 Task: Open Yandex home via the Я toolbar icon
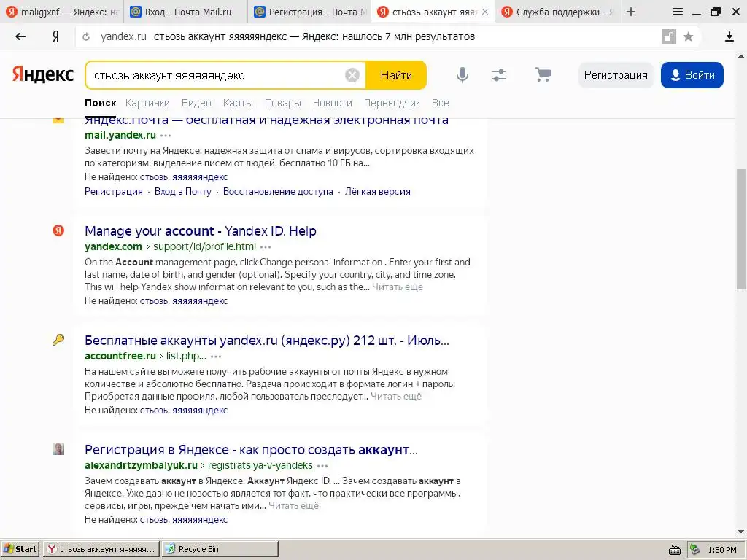pos(55,36)
